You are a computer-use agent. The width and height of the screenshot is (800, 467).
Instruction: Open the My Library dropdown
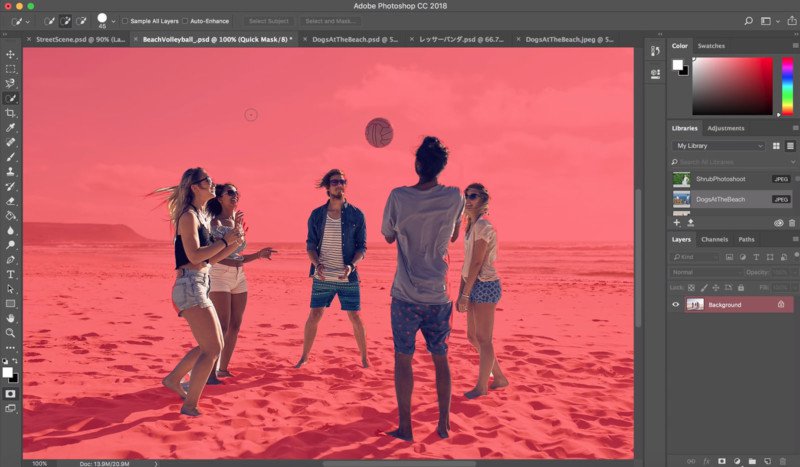718,146
